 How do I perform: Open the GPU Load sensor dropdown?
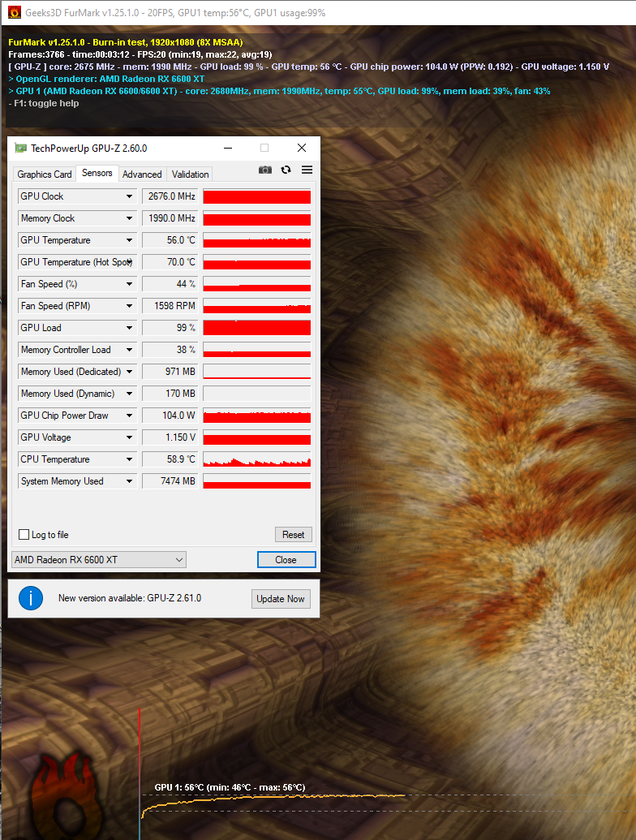pyautogui.click(x=129, y=329)
